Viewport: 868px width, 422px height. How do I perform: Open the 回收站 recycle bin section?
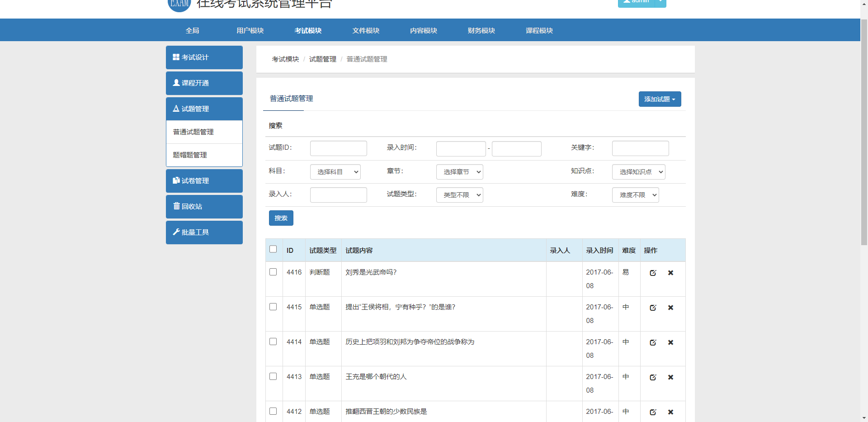point(204,207)
